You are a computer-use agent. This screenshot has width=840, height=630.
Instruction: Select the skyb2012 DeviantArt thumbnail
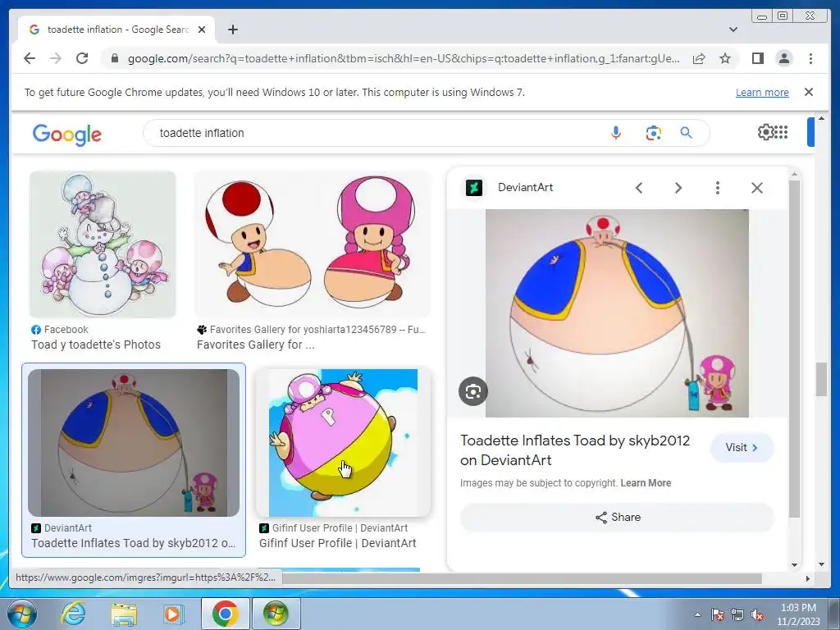coord(134,442)
